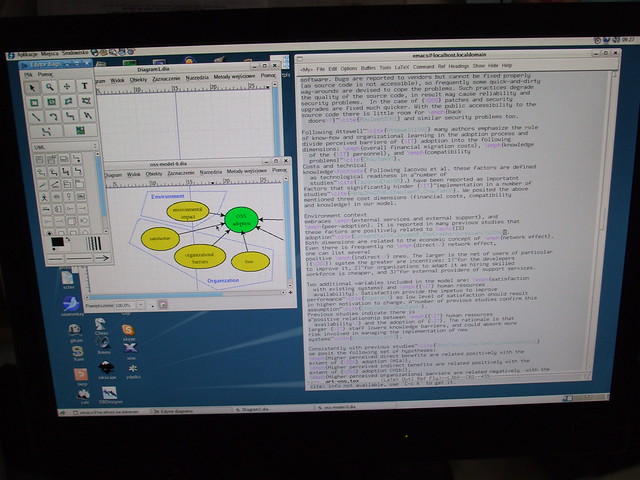
Task: Toggle snap-to-grid button in oss-model status bar
Action: click(x=163, y=304)
